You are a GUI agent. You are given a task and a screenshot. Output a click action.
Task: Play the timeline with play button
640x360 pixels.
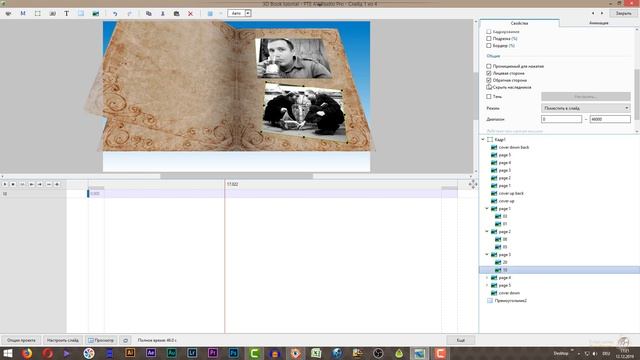tap(4, 184)
